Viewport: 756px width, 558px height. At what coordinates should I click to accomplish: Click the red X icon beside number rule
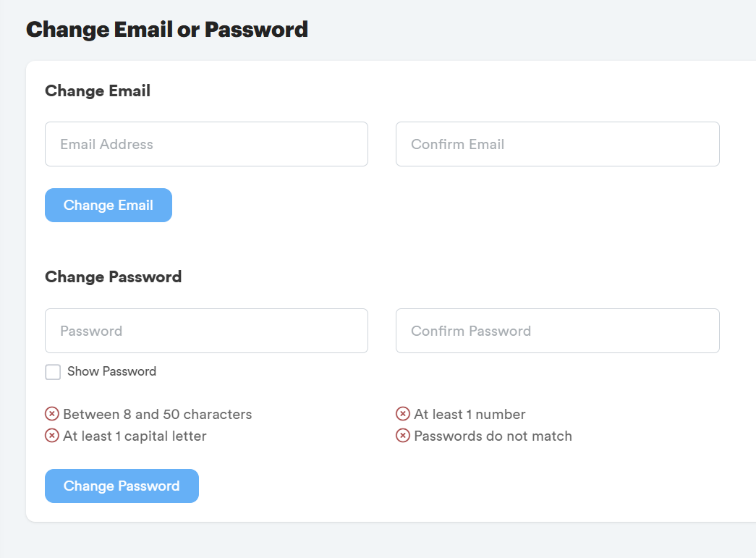click(x=403, y=414)
